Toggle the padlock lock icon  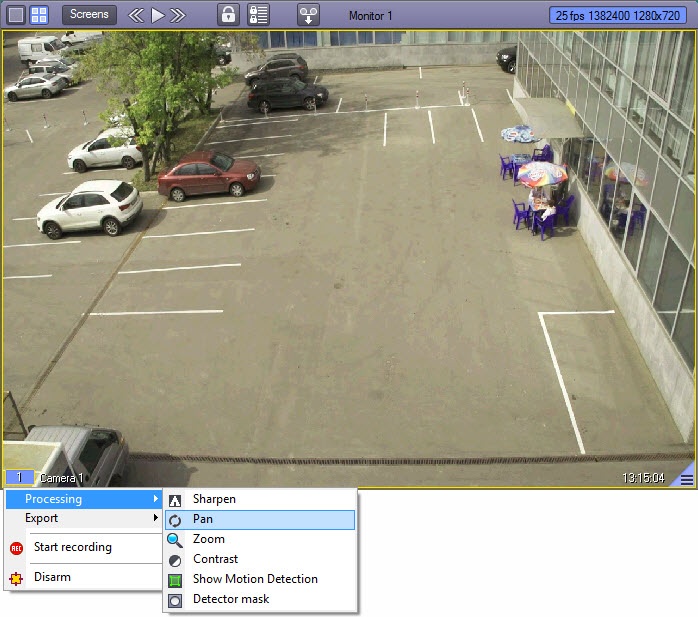229,15
